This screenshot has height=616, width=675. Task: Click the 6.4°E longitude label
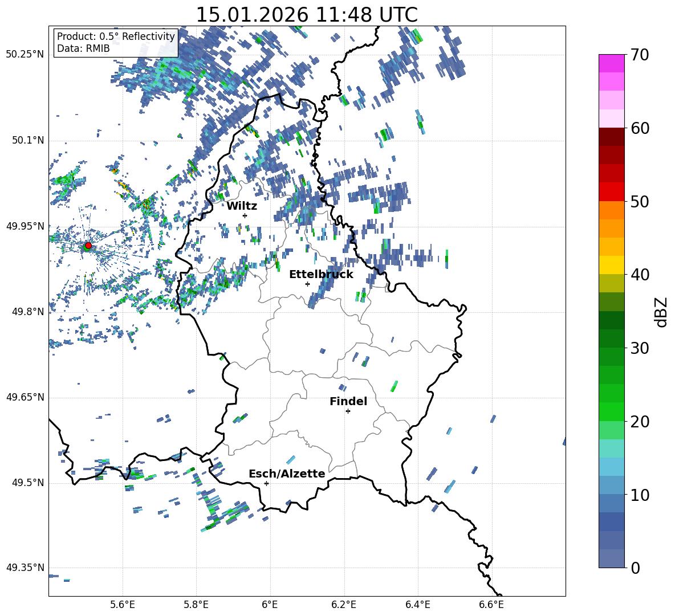point(417,605)
